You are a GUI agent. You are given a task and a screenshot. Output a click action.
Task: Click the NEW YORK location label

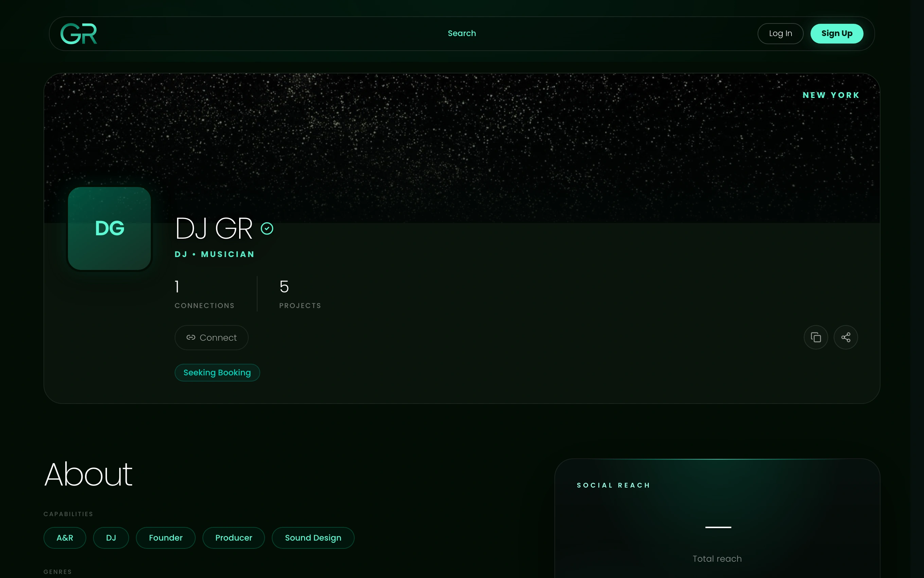(831, 95)
